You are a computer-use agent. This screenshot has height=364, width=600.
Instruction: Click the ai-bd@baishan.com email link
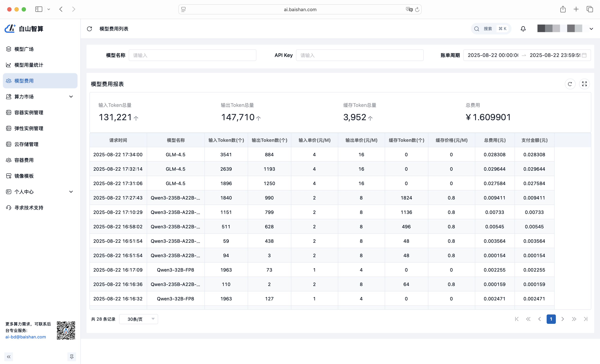[x=26, y=337]
